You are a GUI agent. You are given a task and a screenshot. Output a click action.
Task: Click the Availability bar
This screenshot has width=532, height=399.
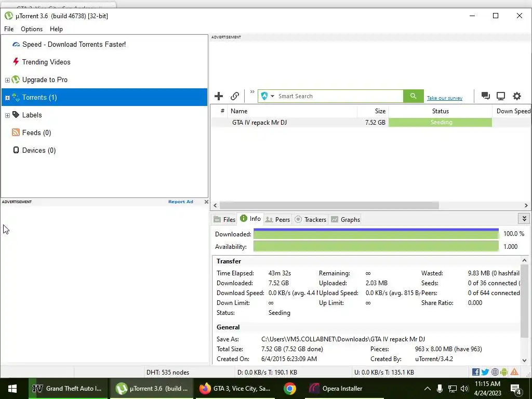tap(376, 247)
